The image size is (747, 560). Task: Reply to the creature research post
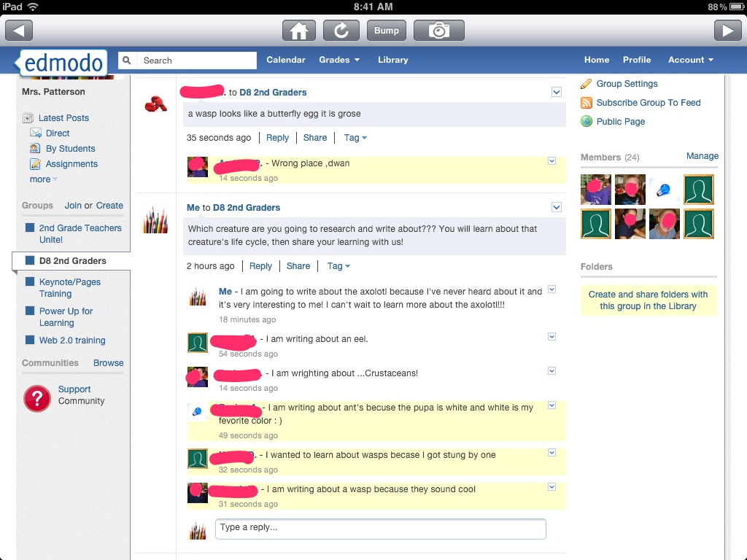tap(260, 266)
